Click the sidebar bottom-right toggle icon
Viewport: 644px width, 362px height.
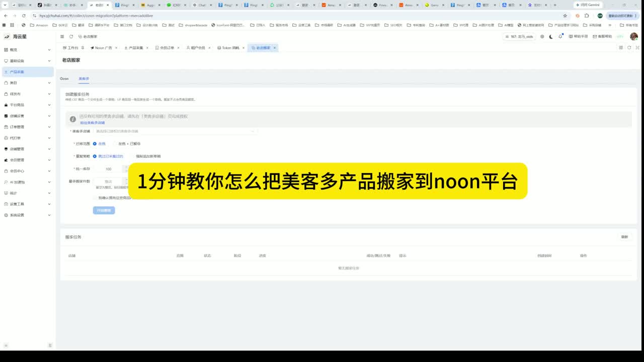pyautogui.click(x=50, y=345)
